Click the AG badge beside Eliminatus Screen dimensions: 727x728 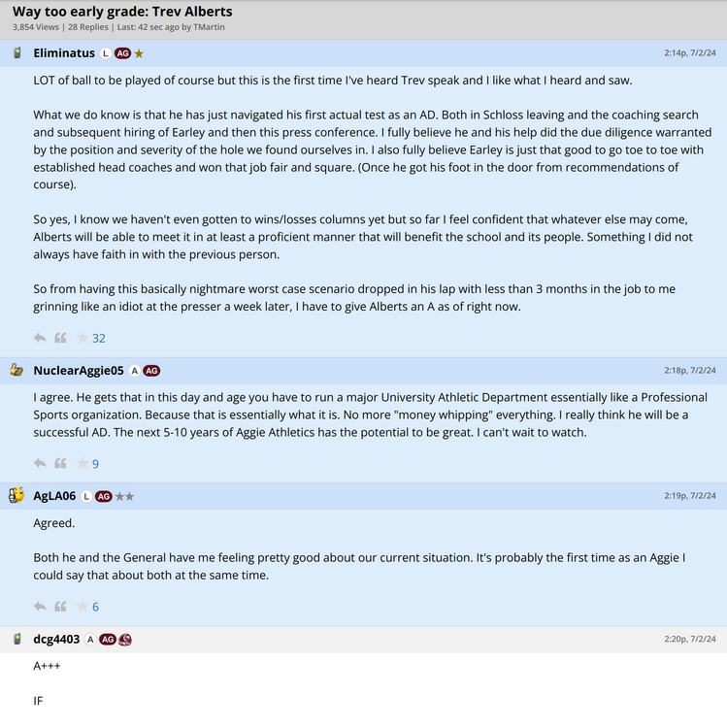122,53
